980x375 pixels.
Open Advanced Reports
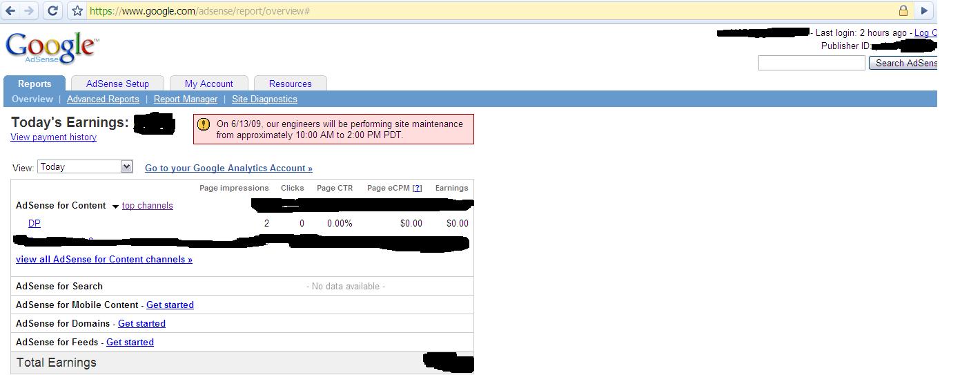103,99
